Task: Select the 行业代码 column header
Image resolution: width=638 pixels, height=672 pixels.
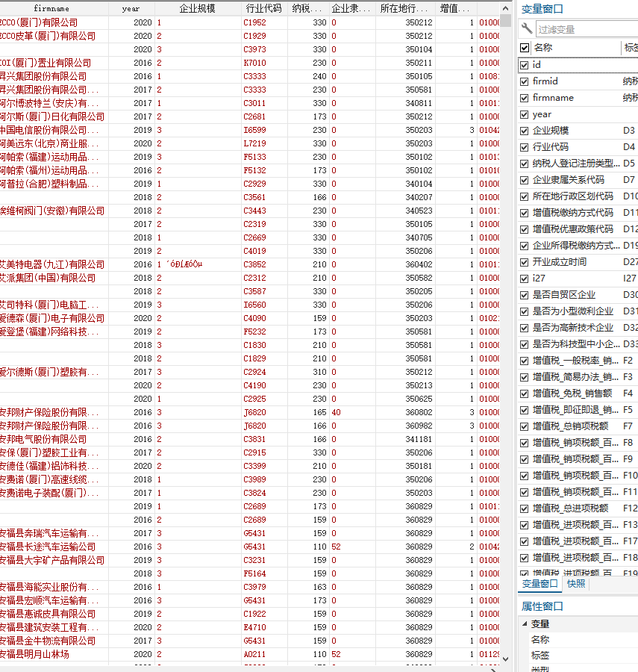Action: pyautogui.click(x=263, y=9)
